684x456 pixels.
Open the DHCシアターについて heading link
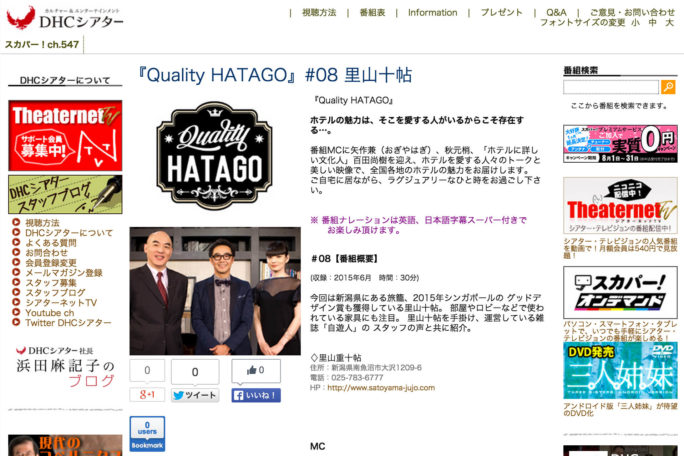[65, 80]
